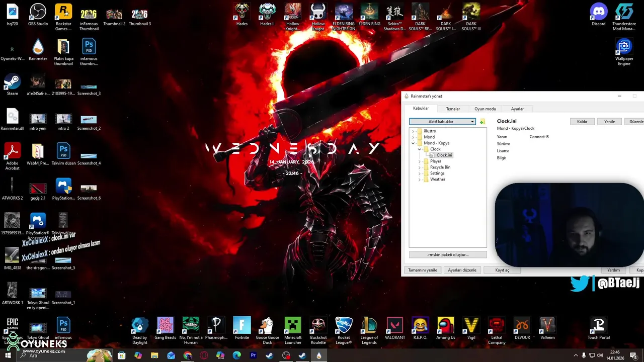Click the Ara taskbar search box

pos(65,355)
